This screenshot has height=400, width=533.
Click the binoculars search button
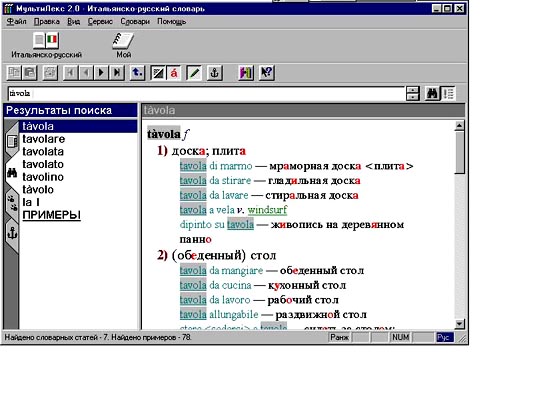[x=432, y=93]
